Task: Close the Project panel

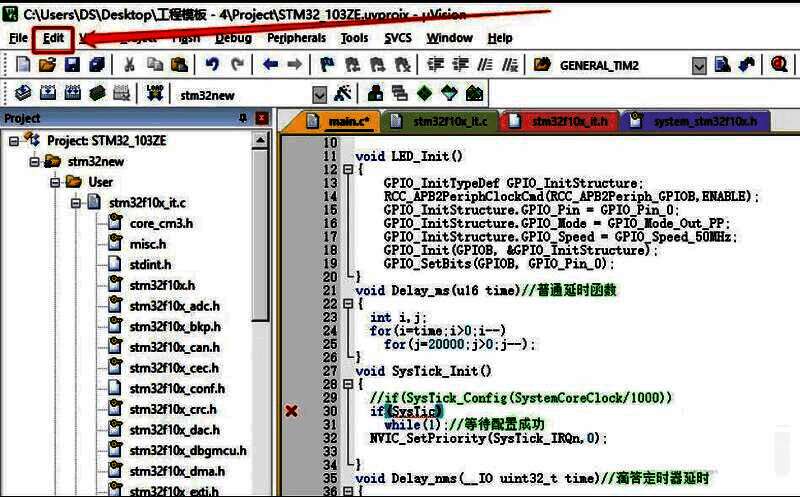Action: 261,119
